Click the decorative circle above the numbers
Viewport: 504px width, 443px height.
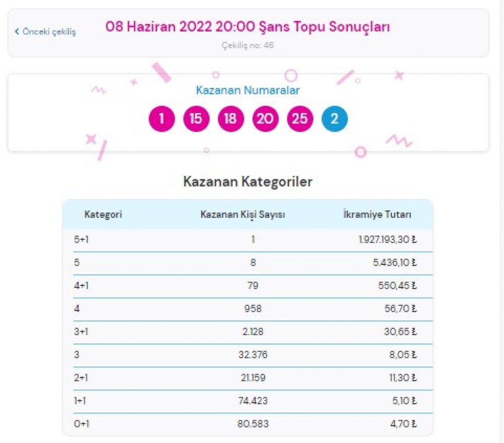click(x=290, y=76)
